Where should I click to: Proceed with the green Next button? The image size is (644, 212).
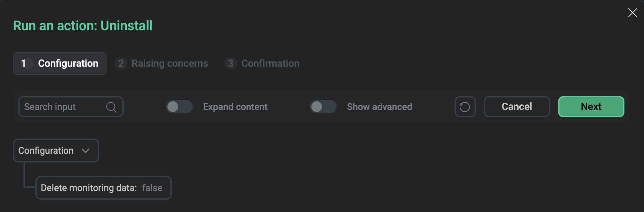pos(591,107)
